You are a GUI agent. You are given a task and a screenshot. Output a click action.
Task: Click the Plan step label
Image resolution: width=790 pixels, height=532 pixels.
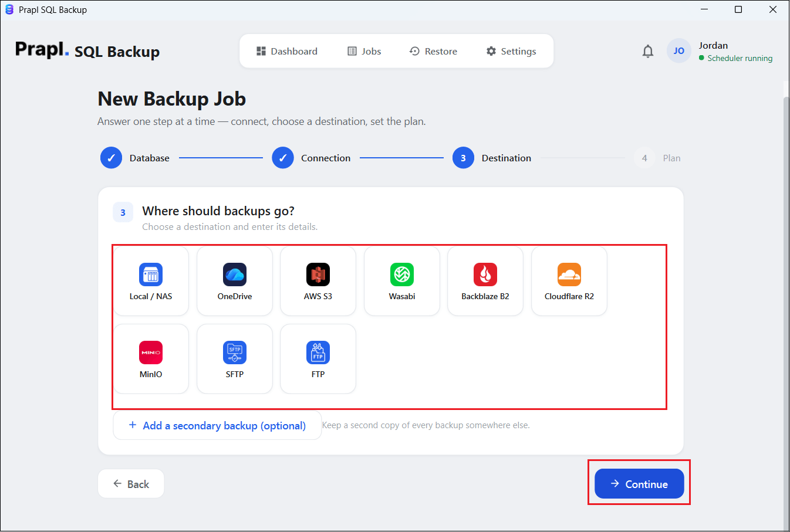672,158
